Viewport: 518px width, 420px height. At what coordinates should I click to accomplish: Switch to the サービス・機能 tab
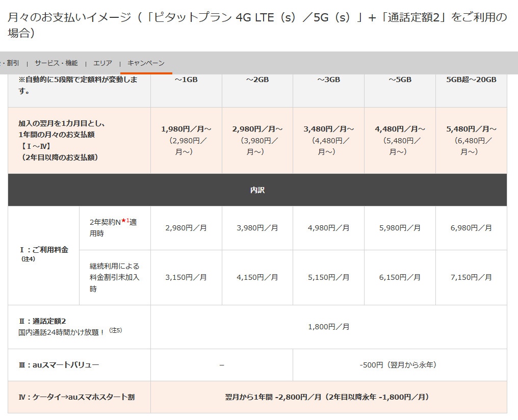[56, 63]
